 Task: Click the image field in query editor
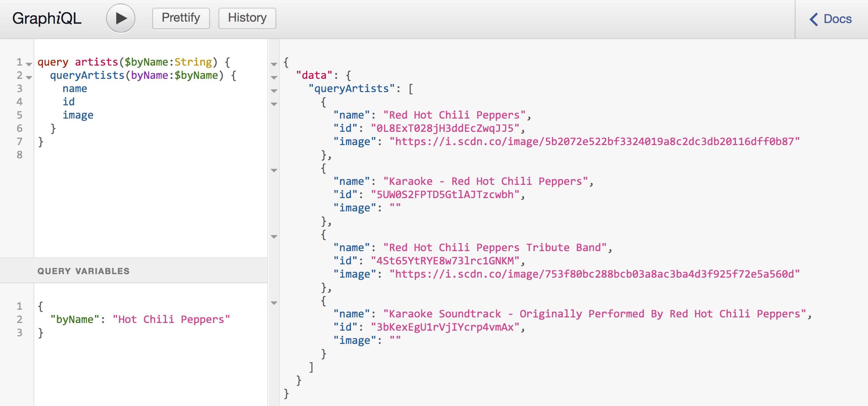[78, 115]
